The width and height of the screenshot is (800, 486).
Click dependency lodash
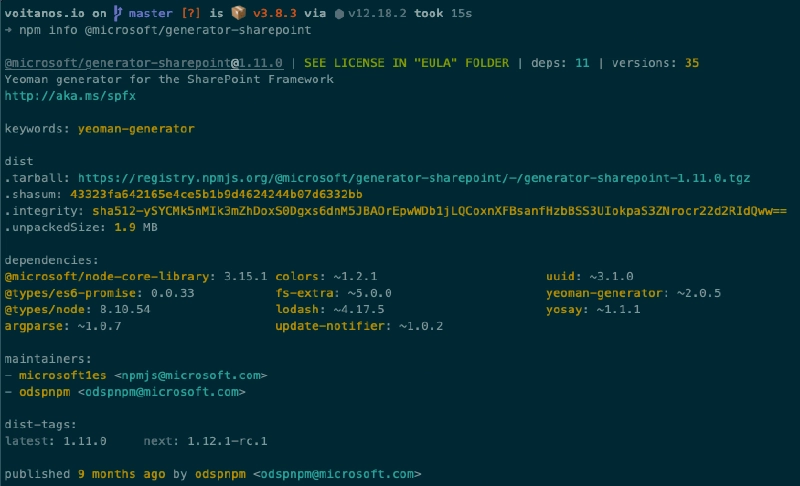(297, 310)
